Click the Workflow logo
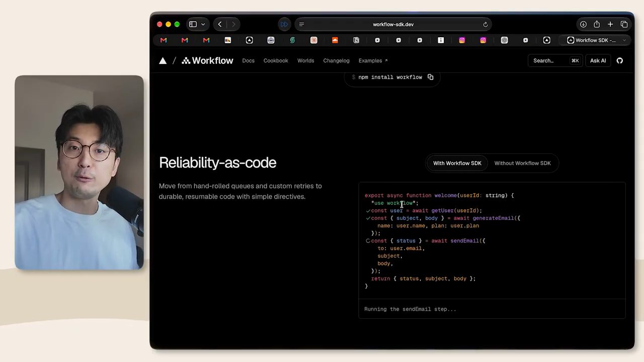This screenshot has width=644, height=362. point(208,61)
